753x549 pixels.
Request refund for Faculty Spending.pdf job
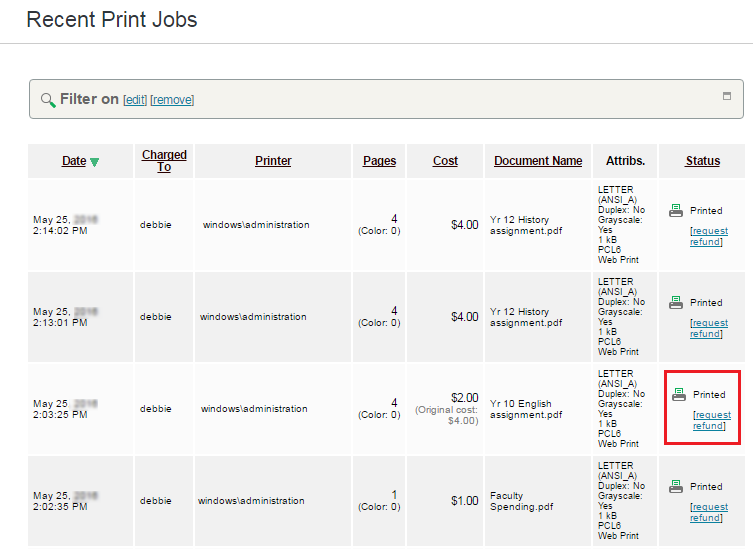pyautogui.click(x=708, y=512)
